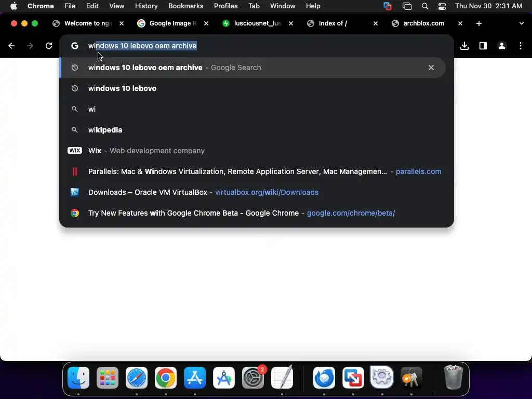532x399 pixels.
Task: Open Finder from the Dock
Action: 78,378
